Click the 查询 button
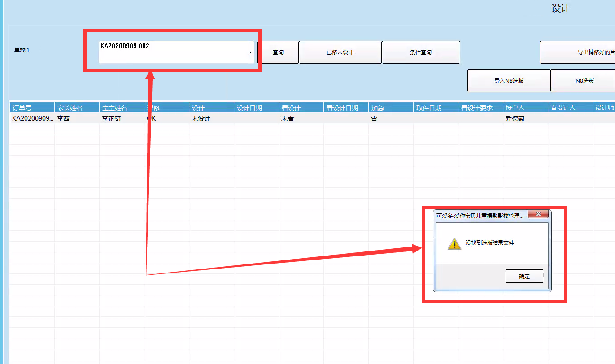615x364 pixels. click(x=278, y=52)
